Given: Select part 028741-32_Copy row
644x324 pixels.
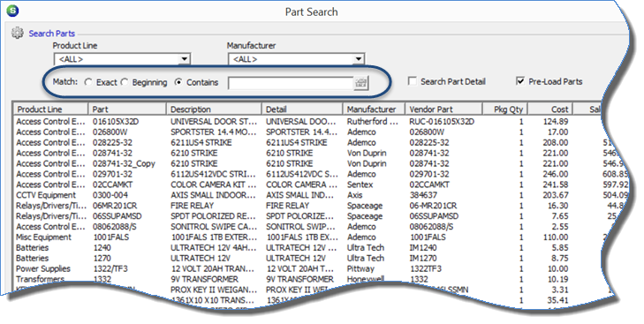Looking at the screenshot, I should (124, 163).
